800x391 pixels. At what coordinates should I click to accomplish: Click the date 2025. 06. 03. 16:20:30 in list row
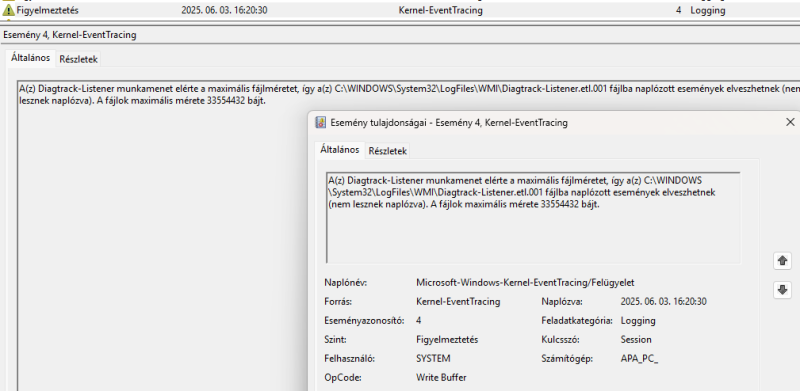tap(224, 10)
